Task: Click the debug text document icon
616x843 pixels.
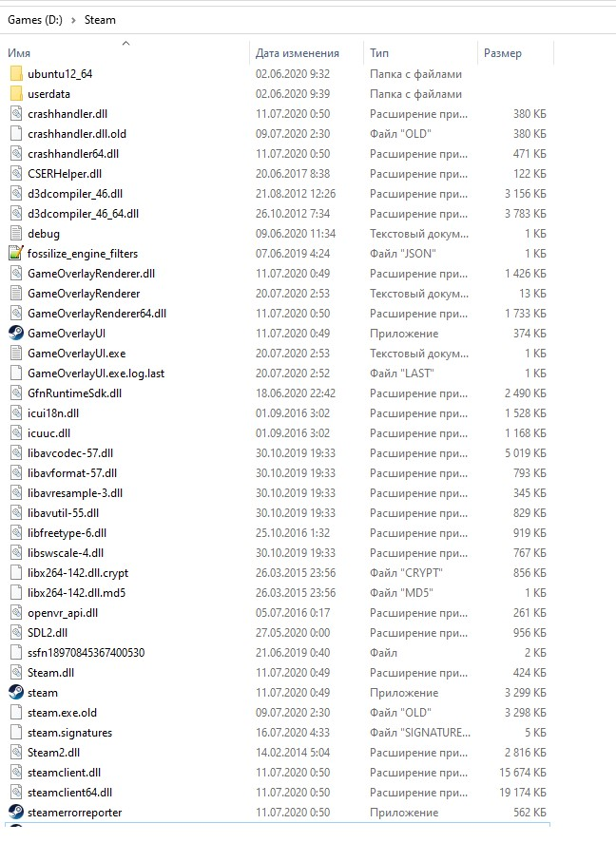Action: click(17, 234)
